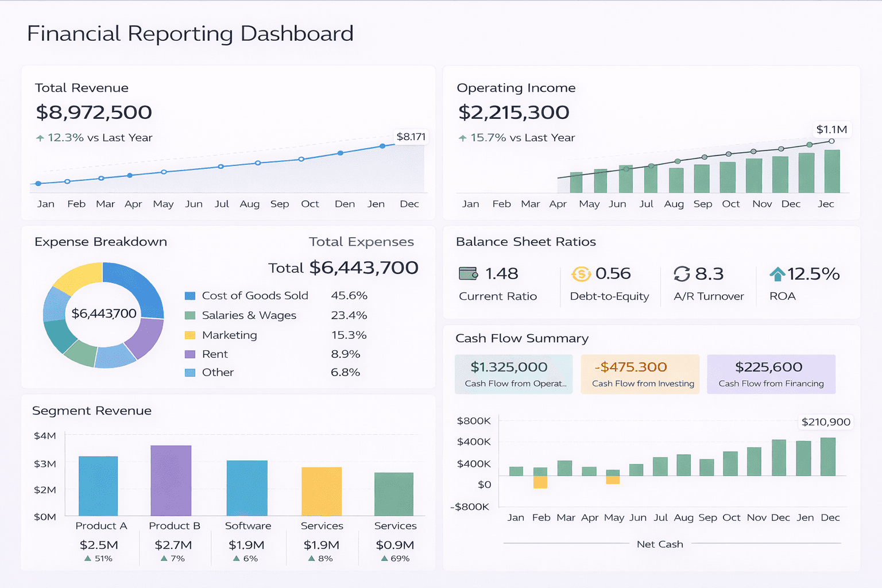The height and width of the screenshot is (588, 882).
Task: Click the blue Cost of Goods Sold legend swatch
Action: [189, 295]
